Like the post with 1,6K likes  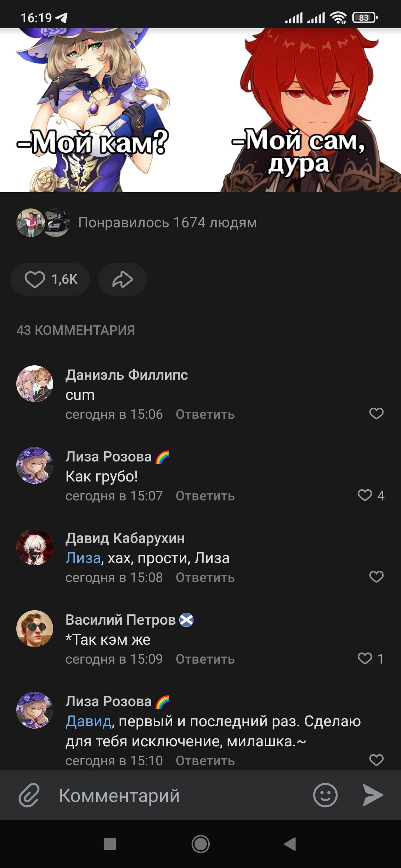[50, 279]
